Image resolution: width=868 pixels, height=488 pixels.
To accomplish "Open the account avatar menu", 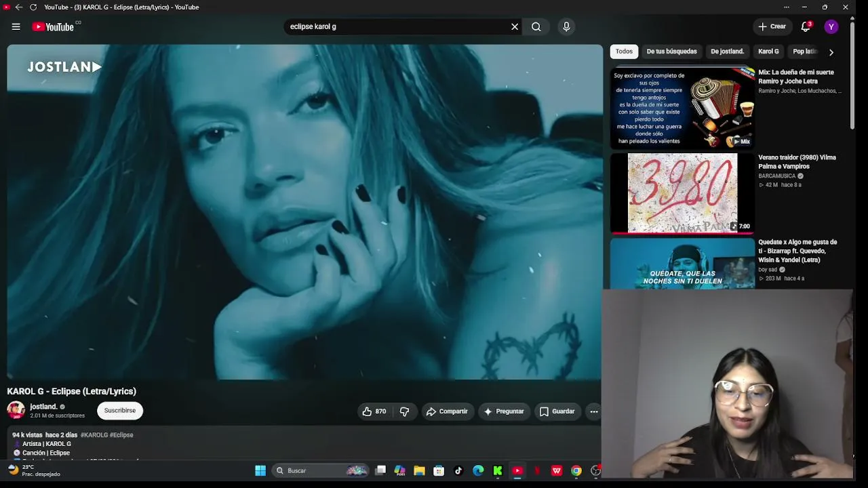I will (831, 26).
